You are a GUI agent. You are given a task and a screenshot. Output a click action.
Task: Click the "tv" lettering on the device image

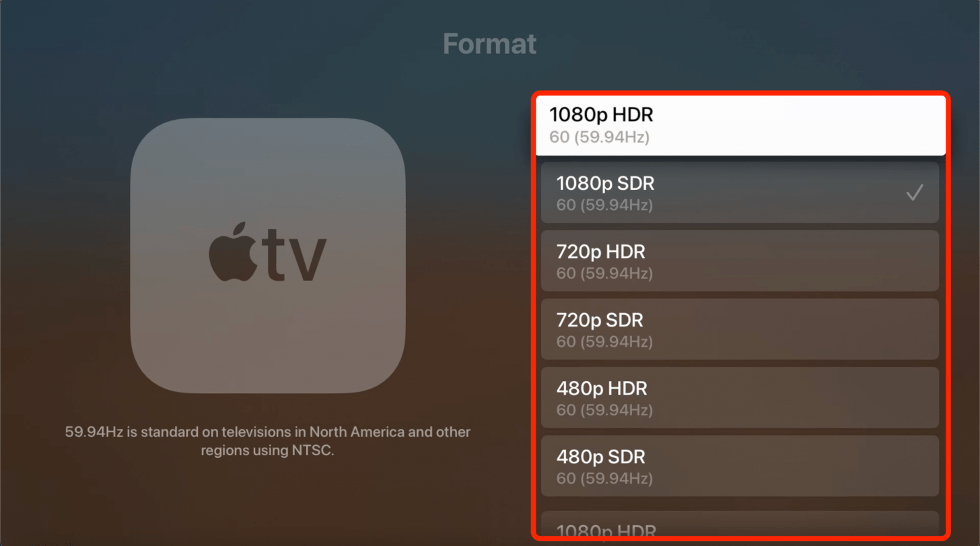click(294, 257)
